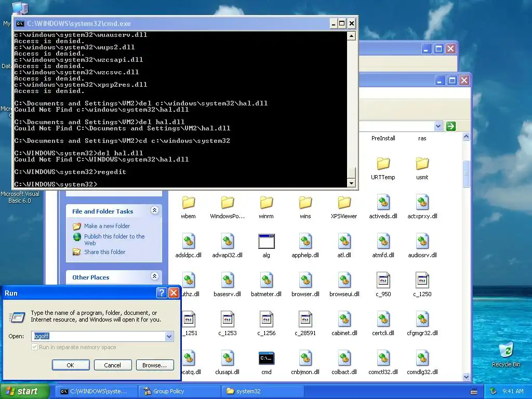The image size is (532, 399).
Task: Open the Run dialog Open dropdown arrow
Action: coord(169,336)
